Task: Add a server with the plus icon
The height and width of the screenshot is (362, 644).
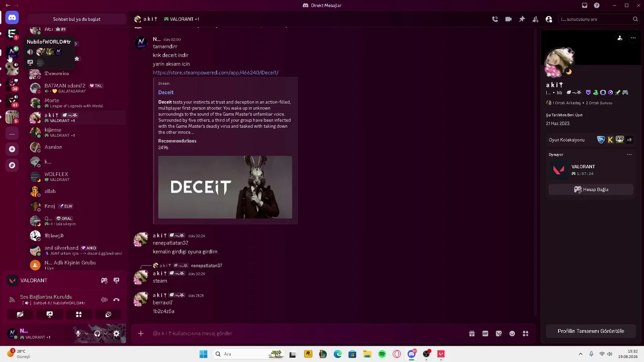Action: coord(12,149)
